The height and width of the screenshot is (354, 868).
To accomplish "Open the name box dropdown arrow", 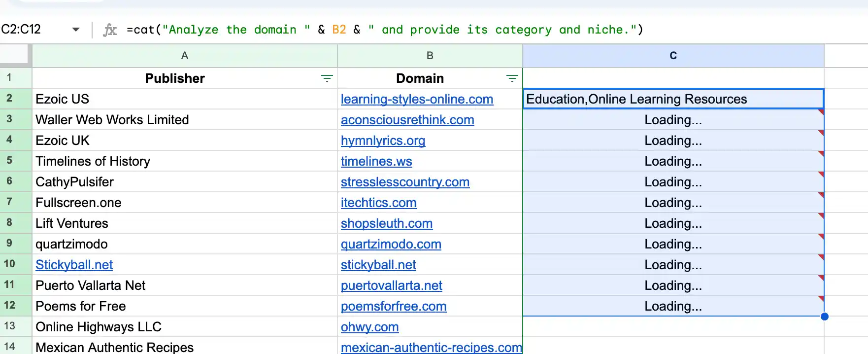I will pyautogui.click(x=76, y=30).
